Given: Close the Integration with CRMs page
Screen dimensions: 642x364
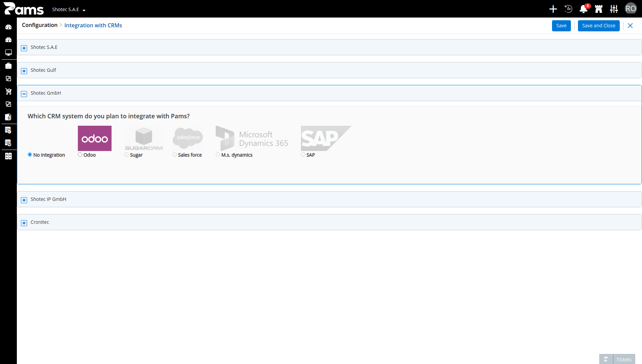Looking at the screenshot, I should coord(630,26).
